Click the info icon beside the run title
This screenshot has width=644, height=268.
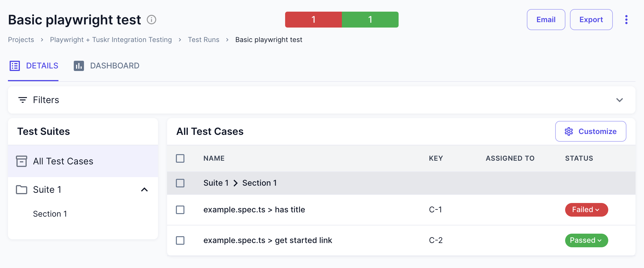point(151,20)
